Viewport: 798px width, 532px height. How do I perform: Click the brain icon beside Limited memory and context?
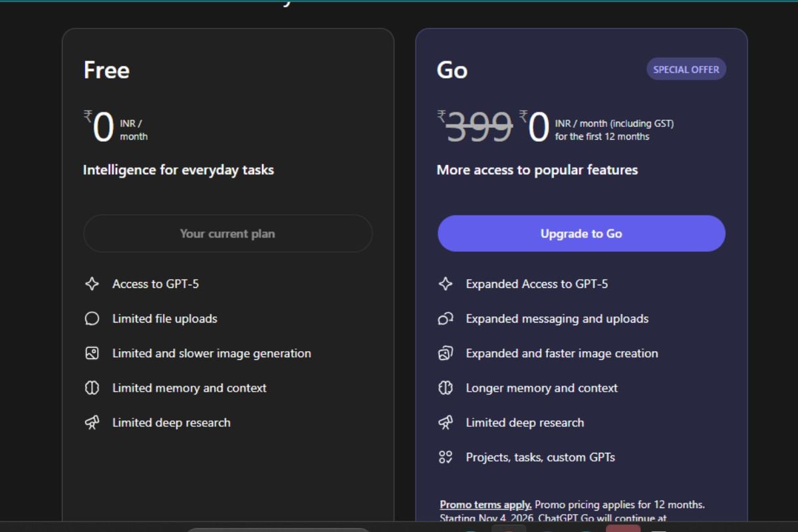click(x=92, y=388)
